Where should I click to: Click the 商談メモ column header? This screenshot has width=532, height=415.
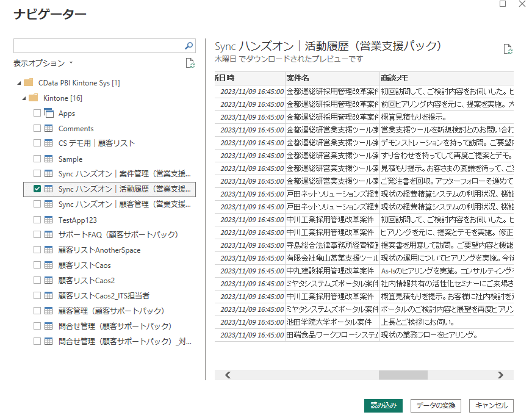[x=447, y=78]
